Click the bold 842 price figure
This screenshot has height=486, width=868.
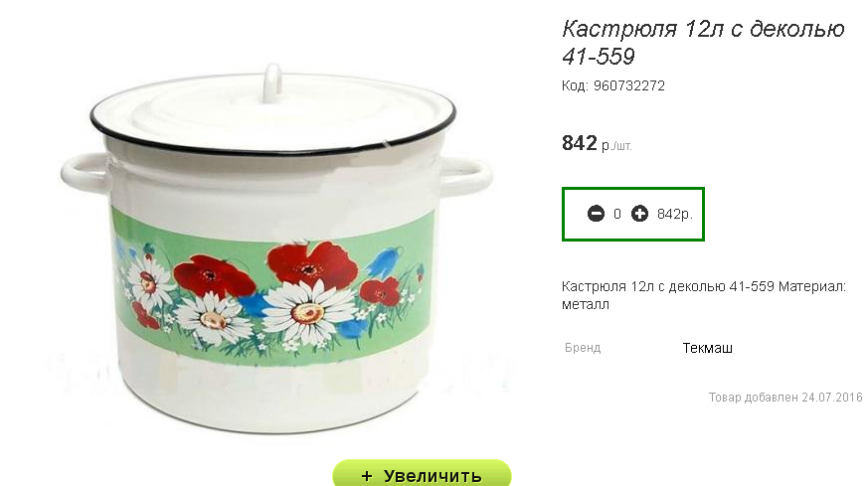point(579,143)
